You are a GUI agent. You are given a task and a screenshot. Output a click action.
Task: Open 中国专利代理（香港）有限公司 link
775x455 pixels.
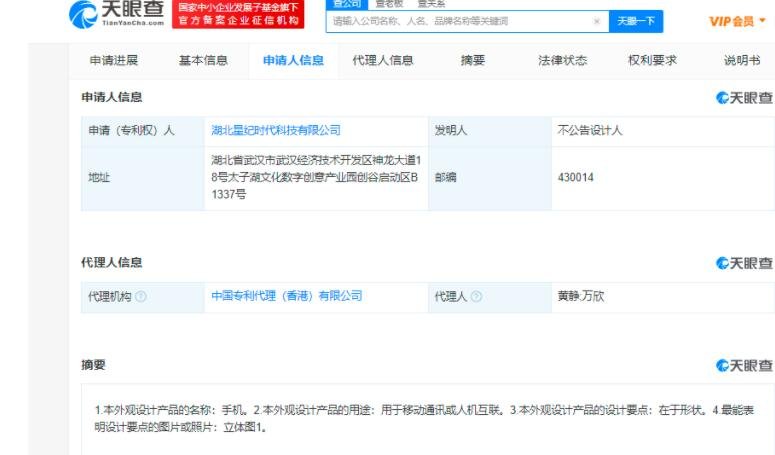(x=287, y=296)
